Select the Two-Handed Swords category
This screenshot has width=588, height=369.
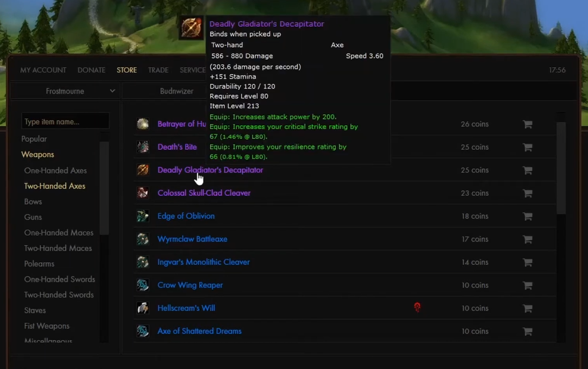coord(59,295)
